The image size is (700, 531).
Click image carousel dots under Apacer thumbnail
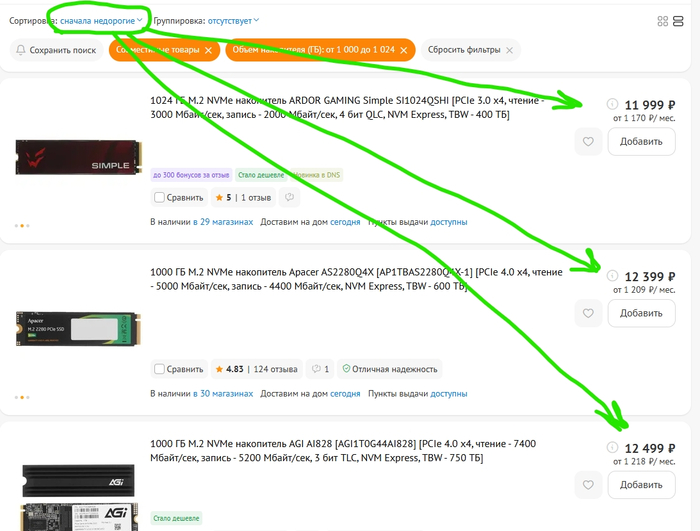(22, 397)
